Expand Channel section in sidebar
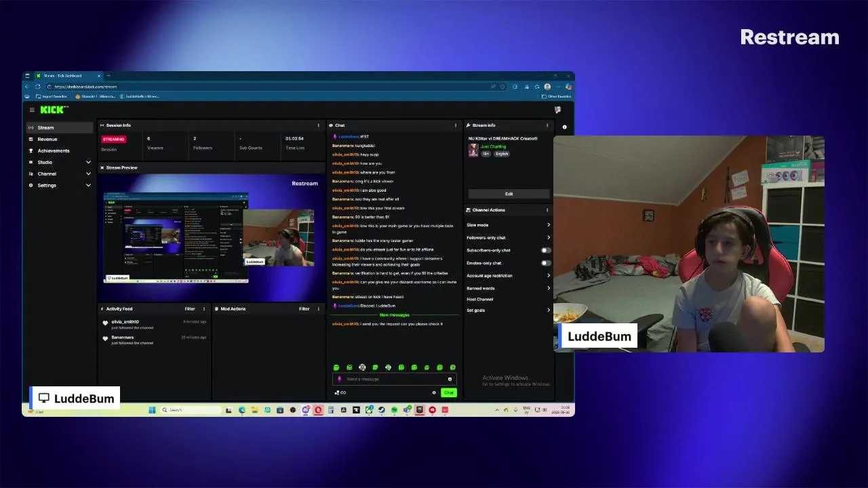 point(88,174)
